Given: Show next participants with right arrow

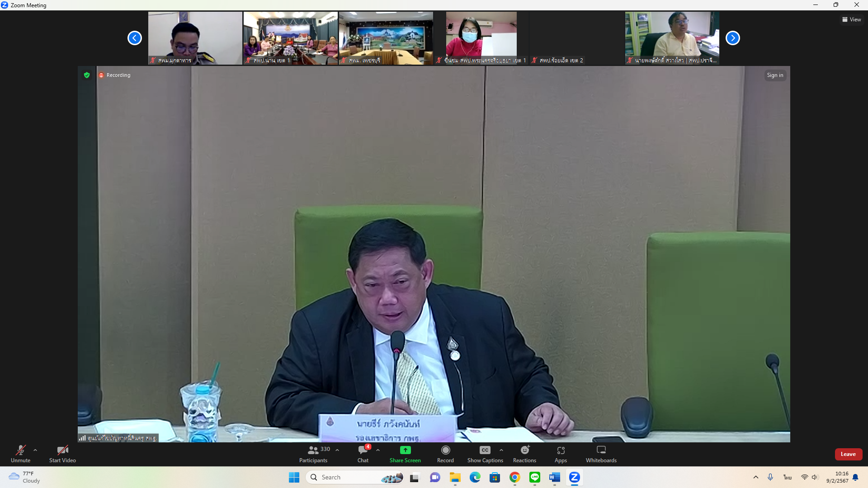Looking at the screenshot, I should coord(733,38).
